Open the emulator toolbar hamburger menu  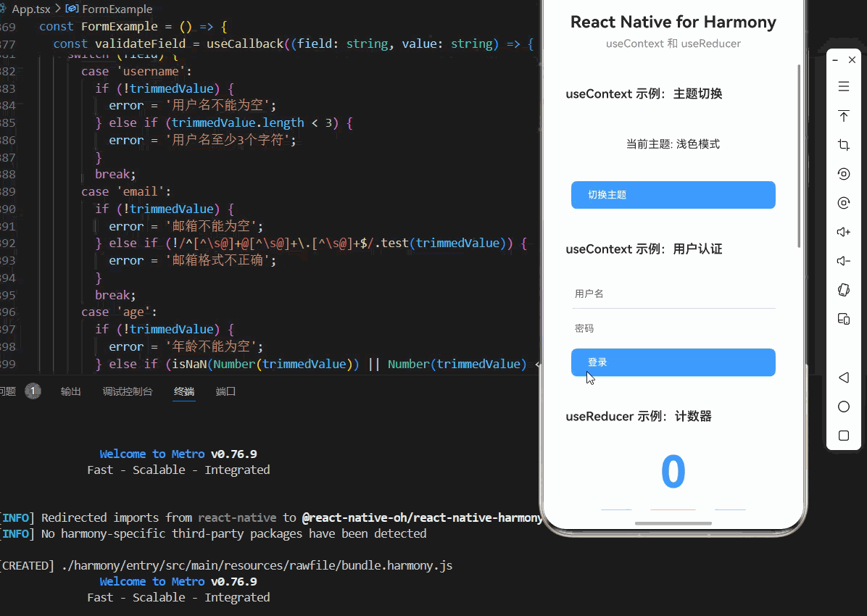[x=844, y=86]
